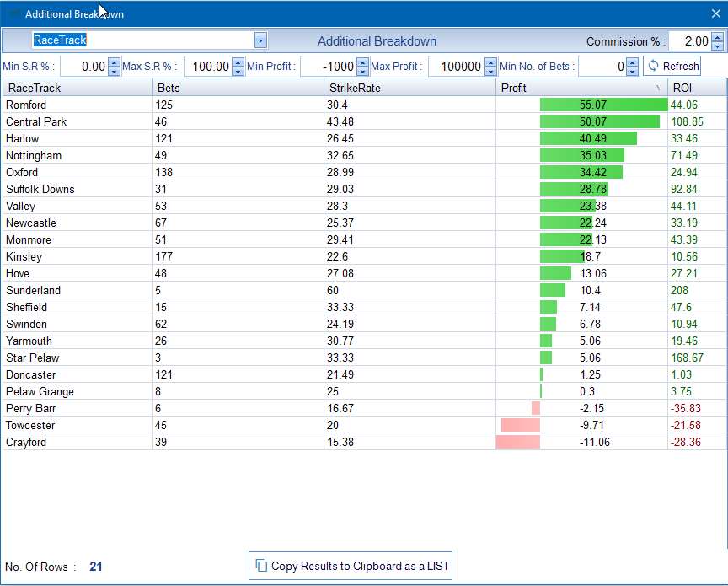Select the Star Pelaw row
The height and width of the screenshot is (586, 728).
coord(365,358)
